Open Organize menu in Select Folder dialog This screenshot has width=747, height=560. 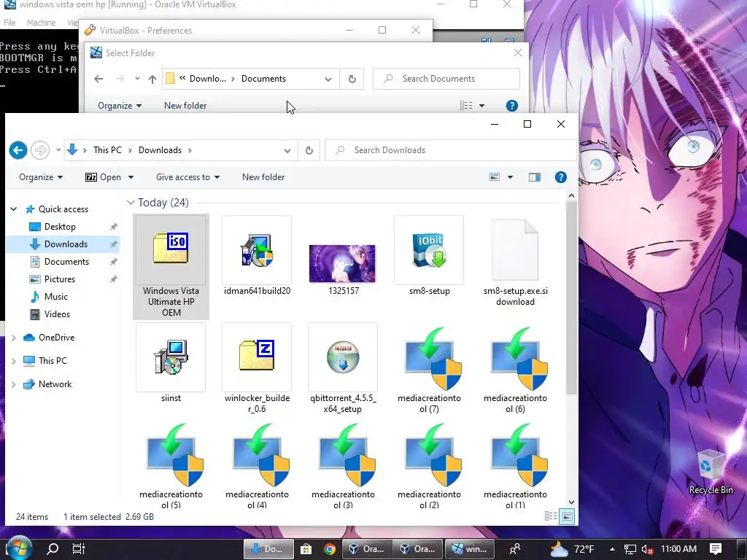(x=120, y=106)
